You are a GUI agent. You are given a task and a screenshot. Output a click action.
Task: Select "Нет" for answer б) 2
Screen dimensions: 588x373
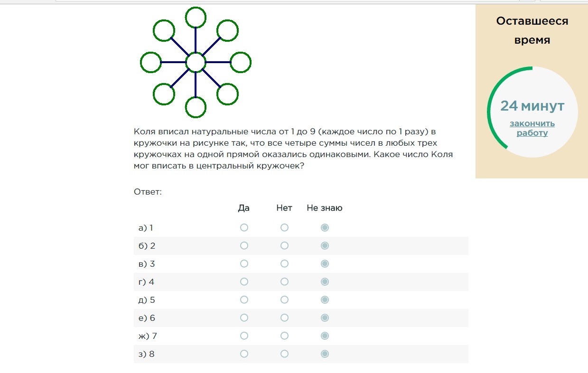pos(284,246)
